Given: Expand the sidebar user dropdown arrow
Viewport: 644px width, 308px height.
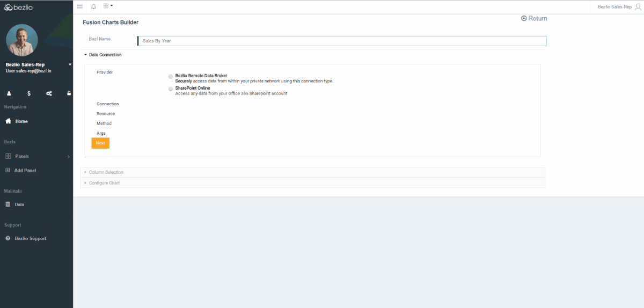Looking at the screenshot, I should (x=70, y=64).
